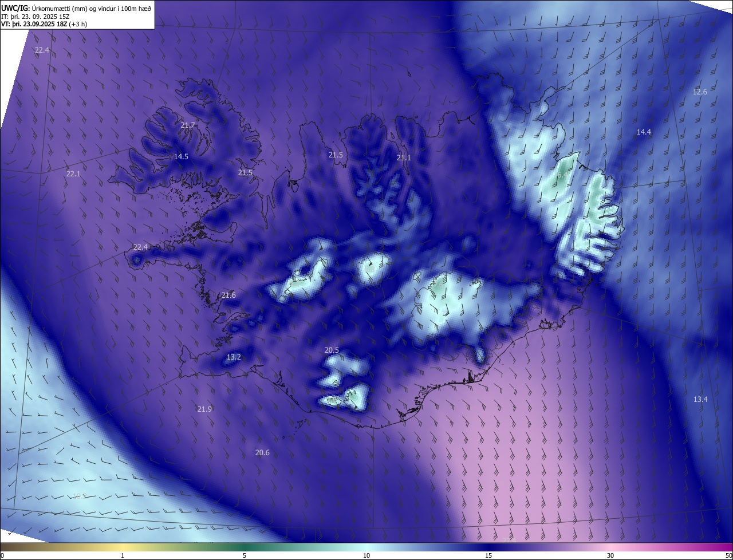The height and width of the screenshot is (560, 733).
Task: Click the 20.6 value label on the map
Action: coord(262,452)
